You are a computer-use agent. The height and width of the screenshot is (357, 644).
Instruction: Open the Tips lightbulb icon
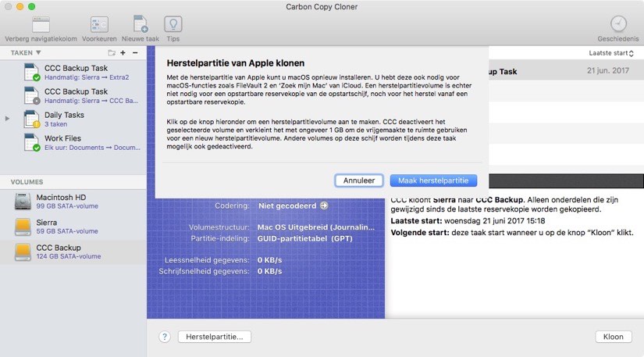(x=173, y=24)
